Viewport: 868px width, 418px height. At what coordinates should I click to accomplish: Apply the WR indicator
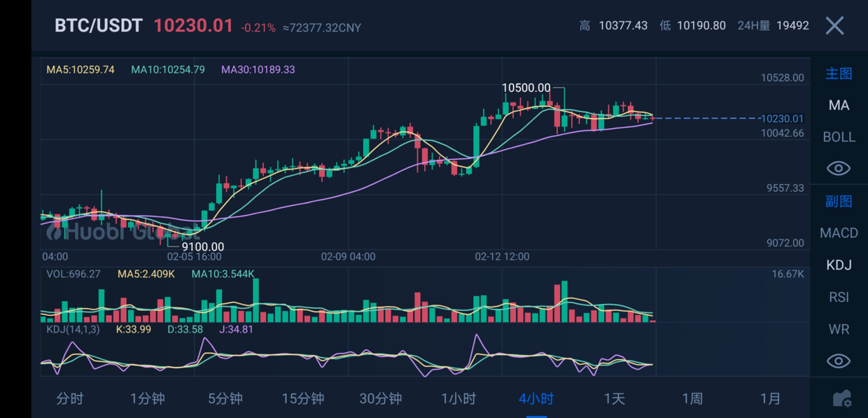pyautogui.click(x=838, y=329)
